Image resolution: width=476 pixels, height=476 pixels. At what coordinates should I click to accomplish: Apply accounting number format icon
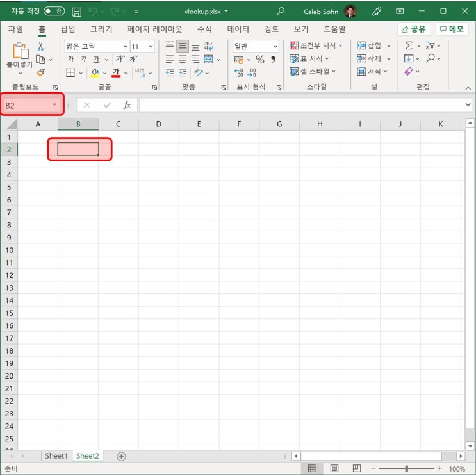239,60
